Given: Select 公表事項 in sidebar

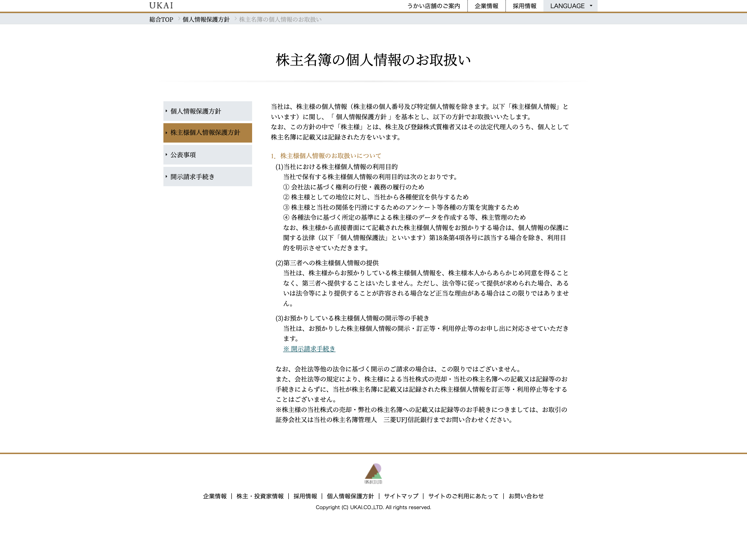Looking at the screenshot, I should tap(207, 155).
